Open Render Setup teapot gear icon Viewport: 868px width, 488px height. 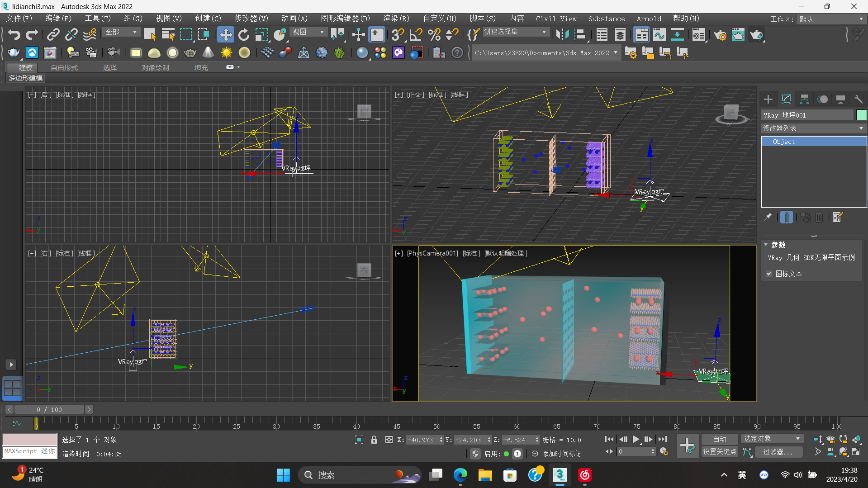720,35
